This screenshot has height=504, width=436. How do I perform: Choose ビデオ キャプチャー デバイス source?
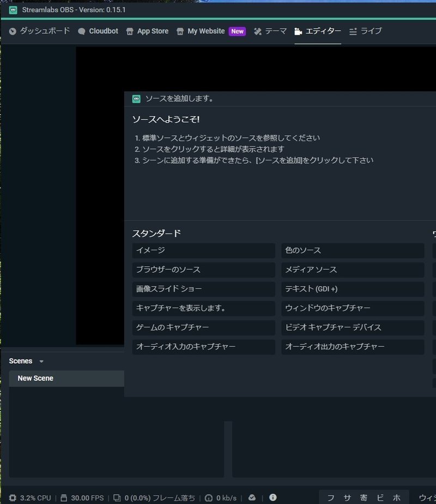(x=353, y=327)
